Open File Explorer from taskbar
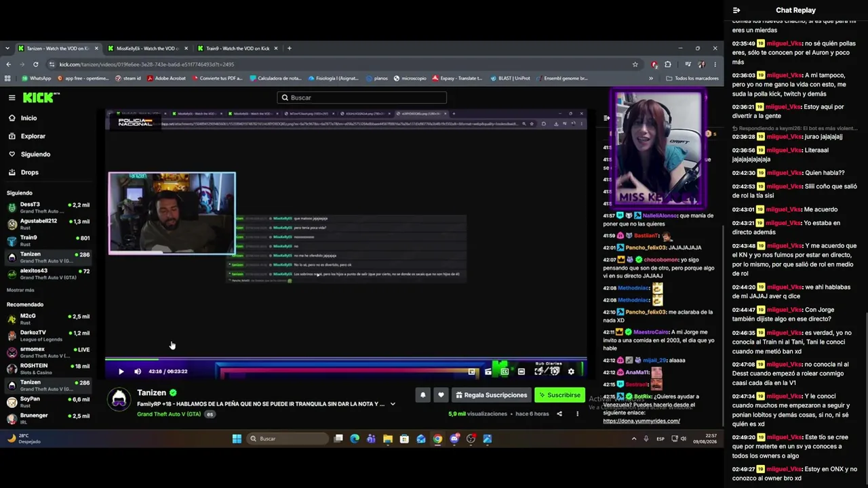The height and width of the screenshot is (488, 868). point(388,439)
